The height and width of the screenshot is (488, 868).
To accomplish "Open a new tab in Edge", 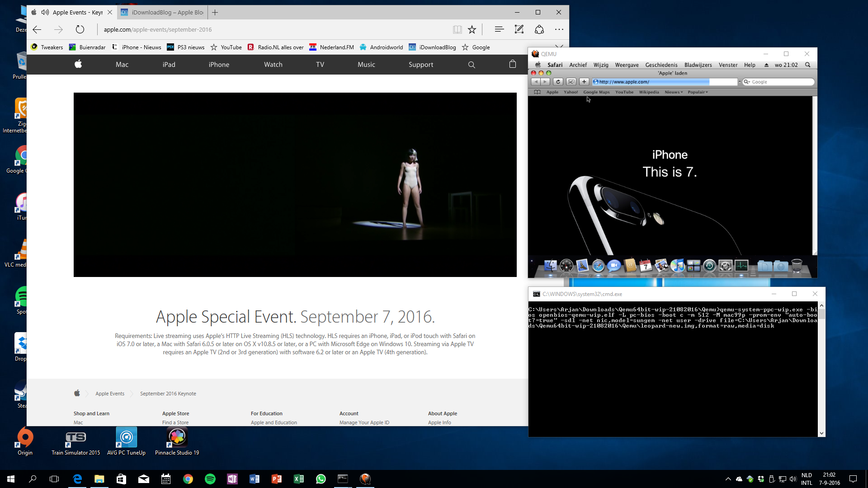I will tap(215, 12).
